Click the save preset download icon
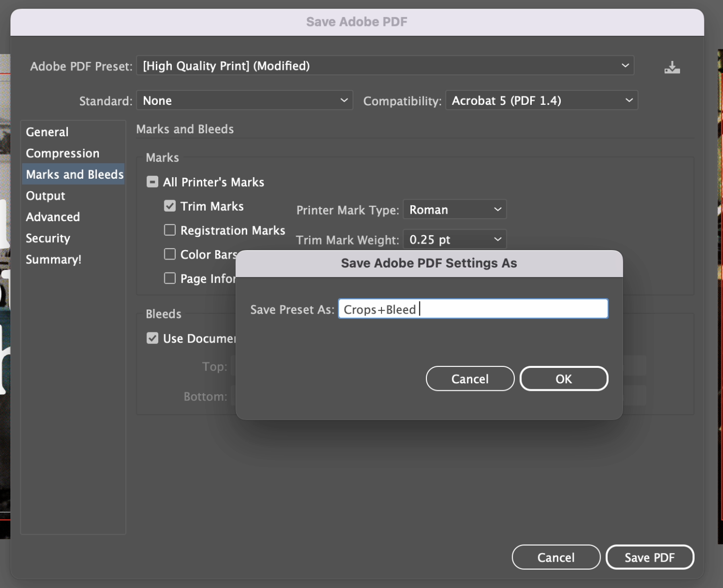Image resolution: width=723 pixels, height=588 pixels. click(x=672, y=67)
